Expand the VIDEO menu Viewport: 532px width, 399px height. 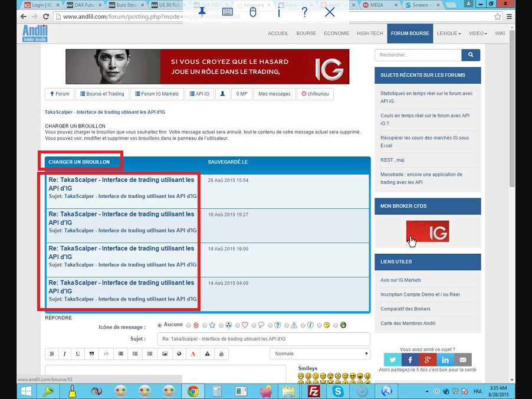478,33
